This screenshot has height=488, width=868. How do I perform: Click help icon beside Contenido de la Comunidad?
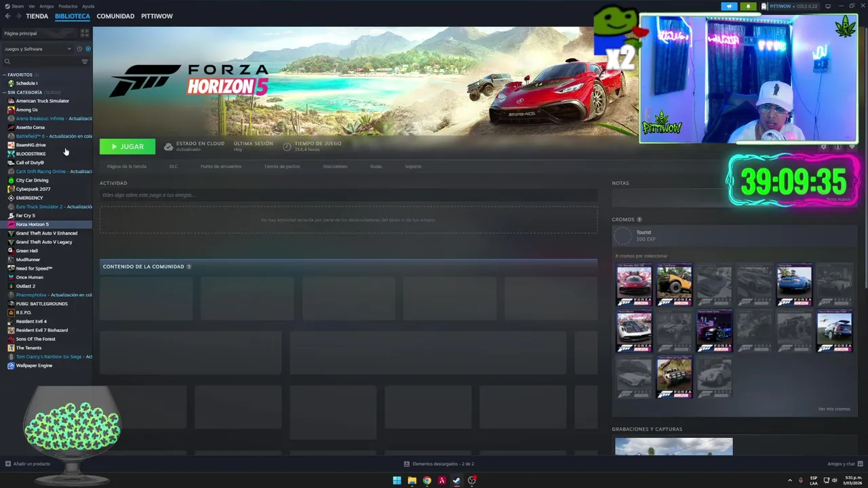(189, 266)
